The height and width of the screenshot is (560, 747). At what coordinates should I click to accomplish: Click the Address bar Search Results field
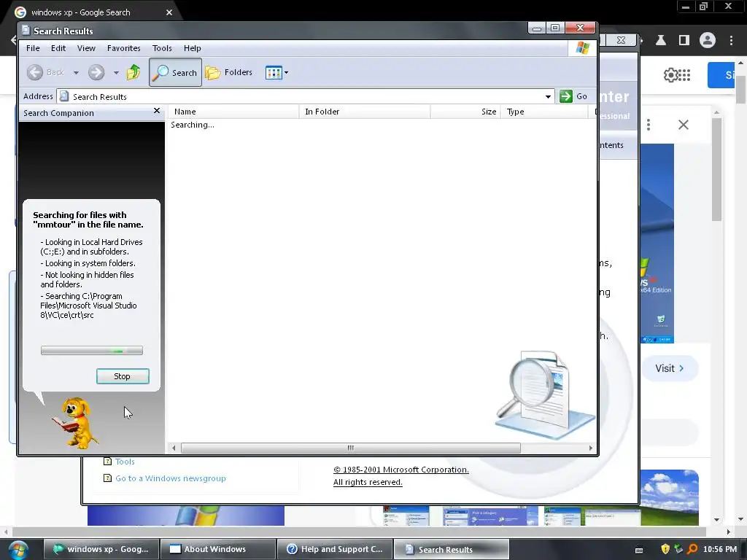pyautogui.click(x=305, y=97)
